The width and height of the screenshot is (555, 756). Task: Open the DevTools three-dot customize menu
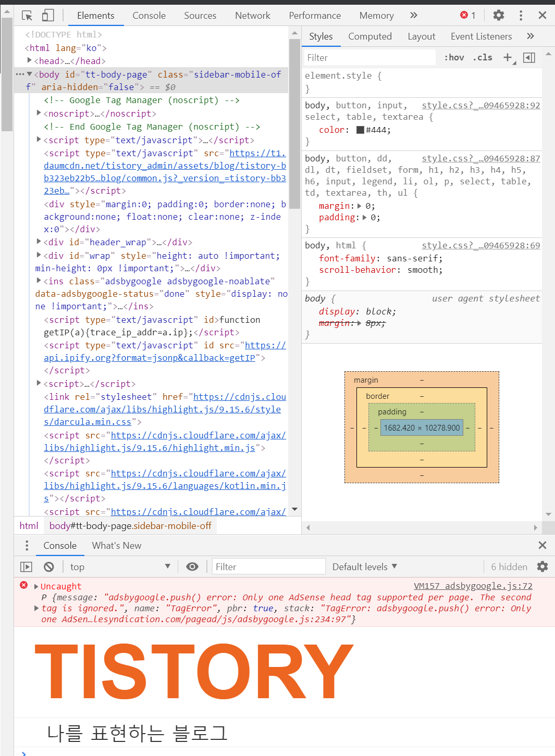[x=521, y=15]
